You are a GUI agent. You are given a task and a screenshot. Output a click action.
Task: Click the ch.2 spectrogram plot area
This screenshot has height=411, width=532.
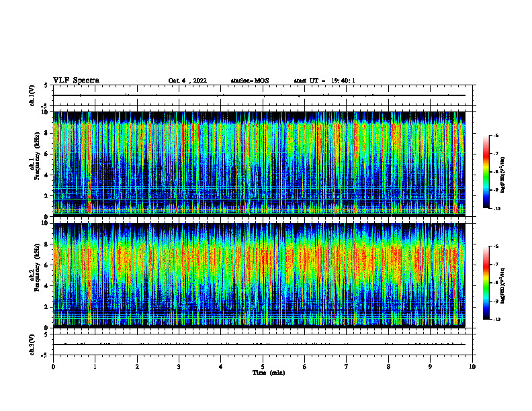[x=259, y=275]
